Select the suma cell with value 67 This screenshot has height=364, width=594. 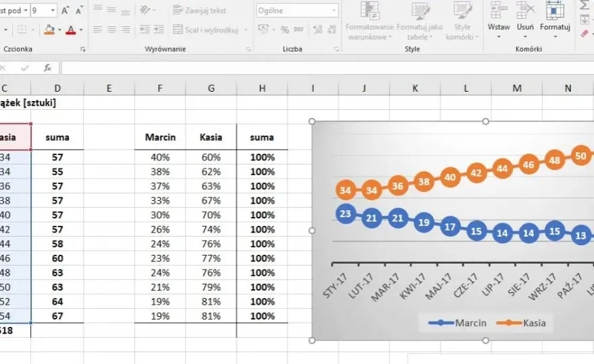pos(57,316)
